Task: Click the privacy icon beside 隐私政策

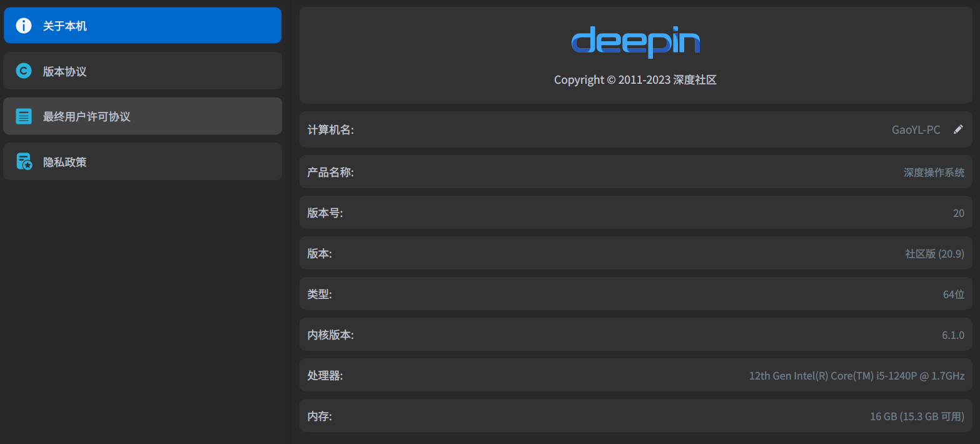Action: point(24,161)
